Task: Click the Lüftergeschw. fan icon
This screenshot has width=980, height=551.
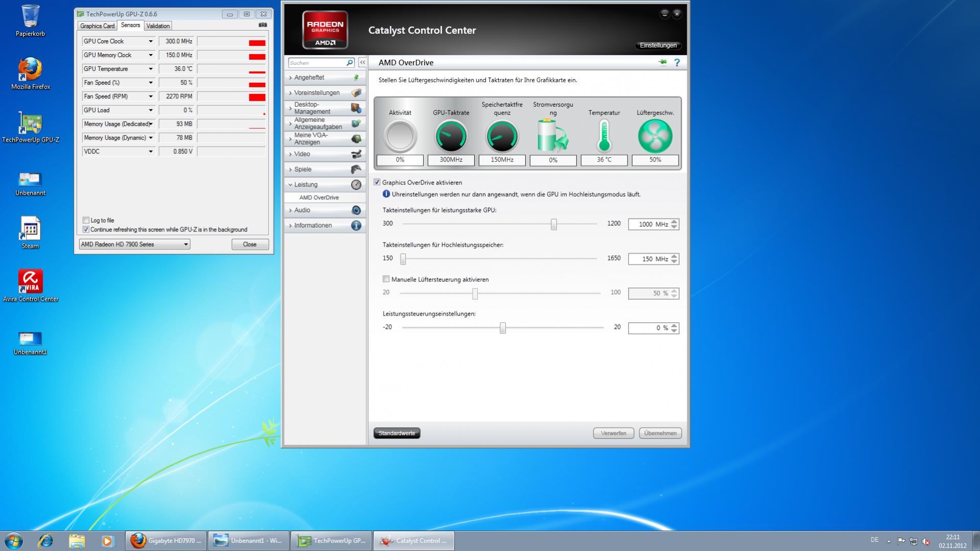Action: click(655, 136)
